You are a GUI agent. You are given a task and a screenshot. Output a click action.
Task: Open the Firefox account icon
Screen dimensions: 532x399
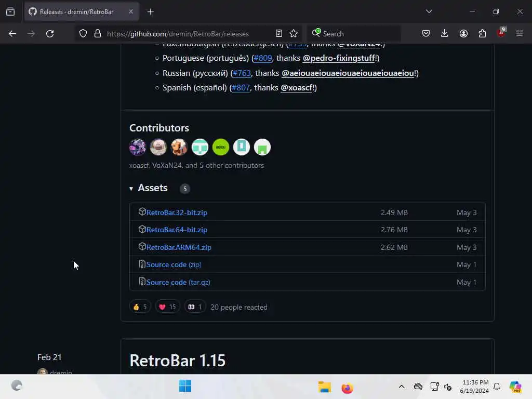pos(464,34)
